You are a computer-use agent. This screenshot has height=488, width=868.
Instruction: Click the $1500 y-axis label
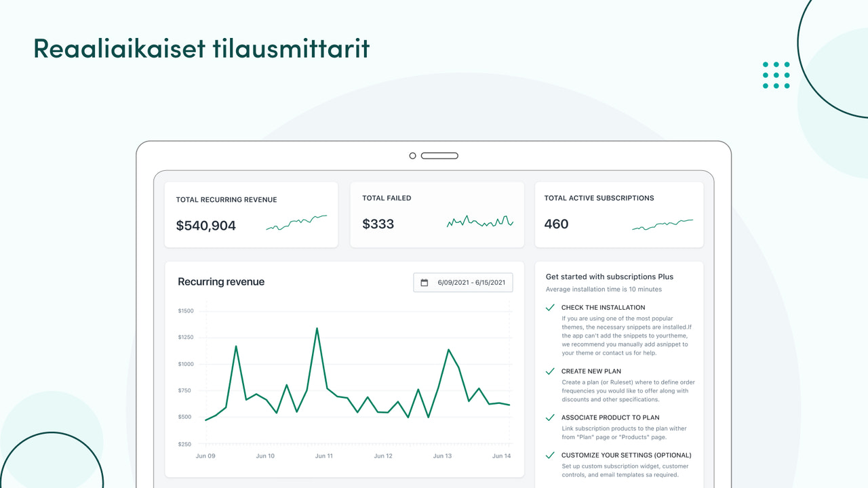[x=186, y=311]
